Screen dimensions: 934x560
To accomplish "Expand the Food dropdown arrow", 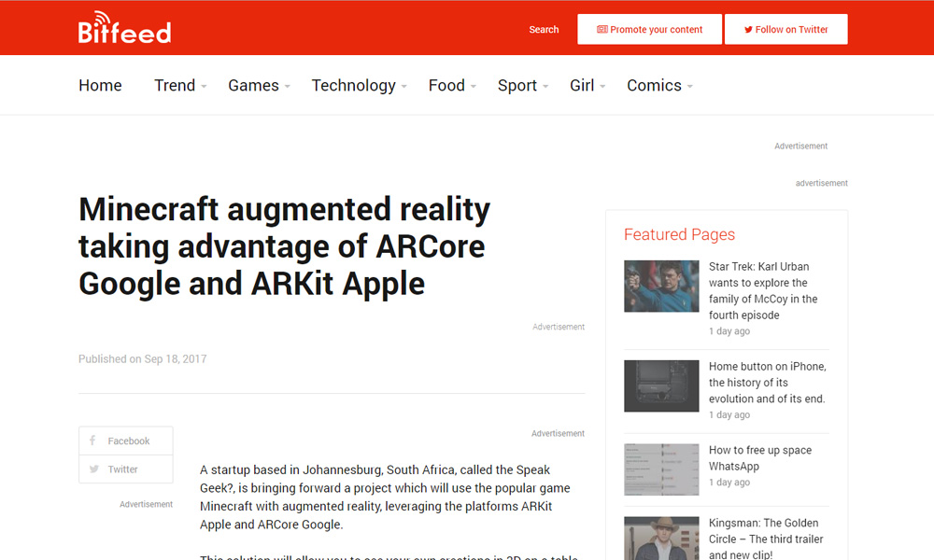I will (474, 87).
